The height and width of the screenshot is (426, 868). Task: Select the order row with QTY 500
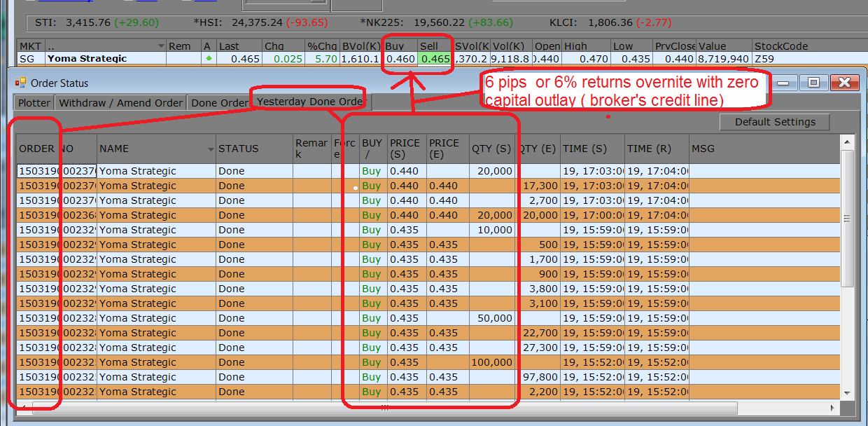pyautogui.click(x=428, y=245)
